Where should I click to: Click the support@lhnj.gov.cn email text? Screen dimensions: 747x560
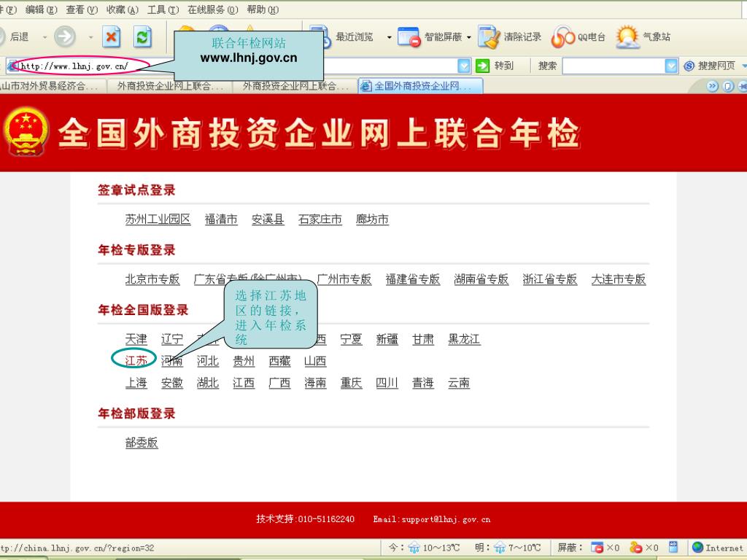446,519
